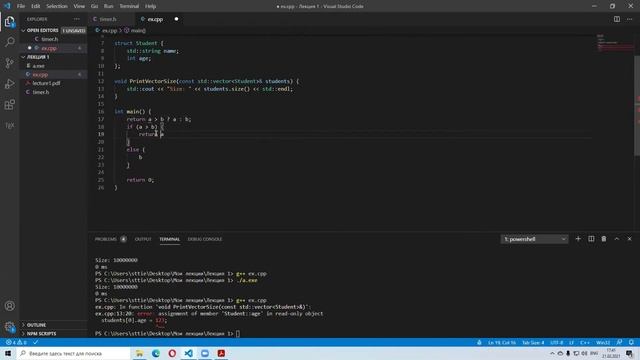Click the Tab Size: 4 status entry
640x360 pixels.
pyautogui.click(x=533, y=342)
